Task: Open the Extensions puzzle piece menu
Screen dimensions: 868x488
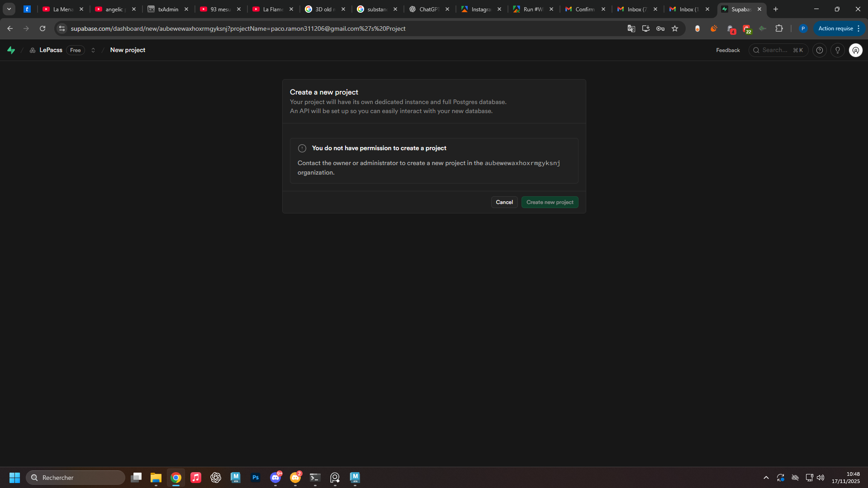Action: click(x=779, y=28)
